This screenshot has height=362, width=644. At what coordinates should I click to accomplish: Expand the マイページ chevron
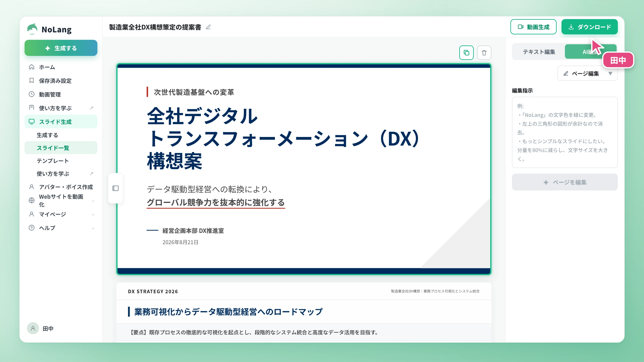tap(93, 215)
